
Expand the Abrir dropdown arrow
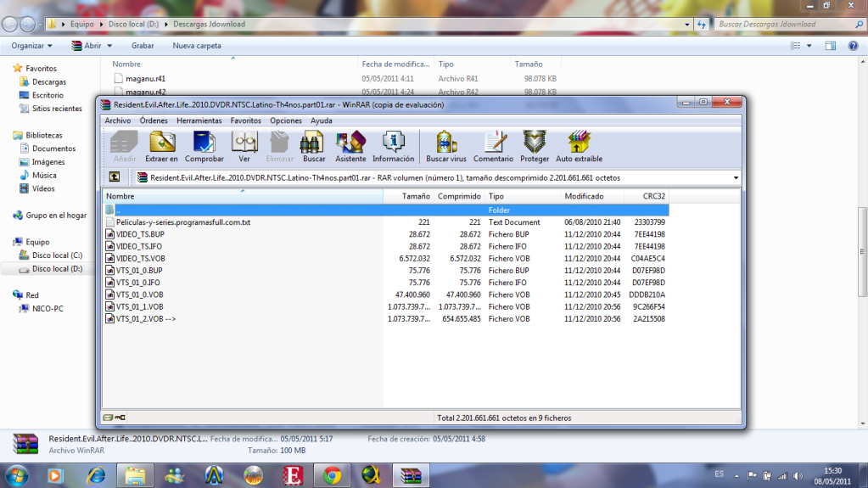(109, 46)
